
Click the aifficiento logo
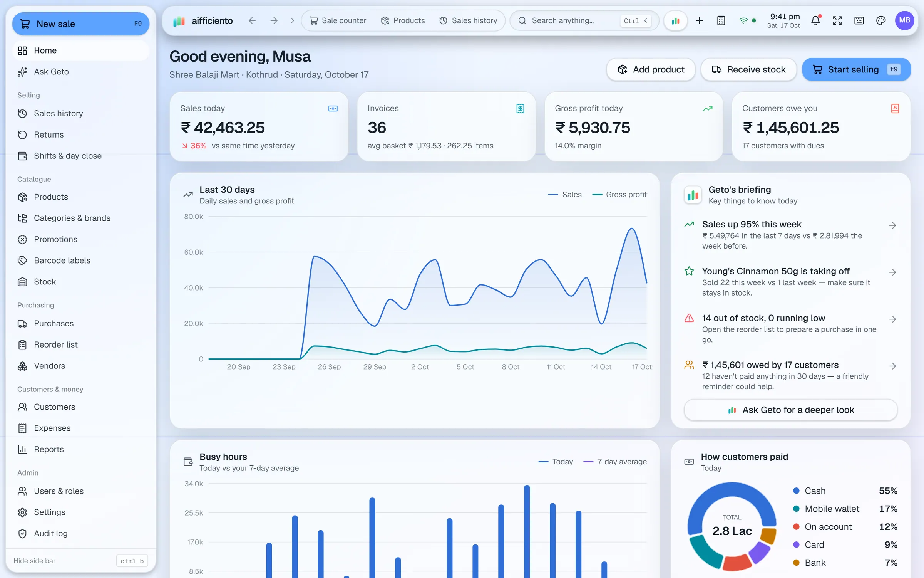tap(203, 21)
